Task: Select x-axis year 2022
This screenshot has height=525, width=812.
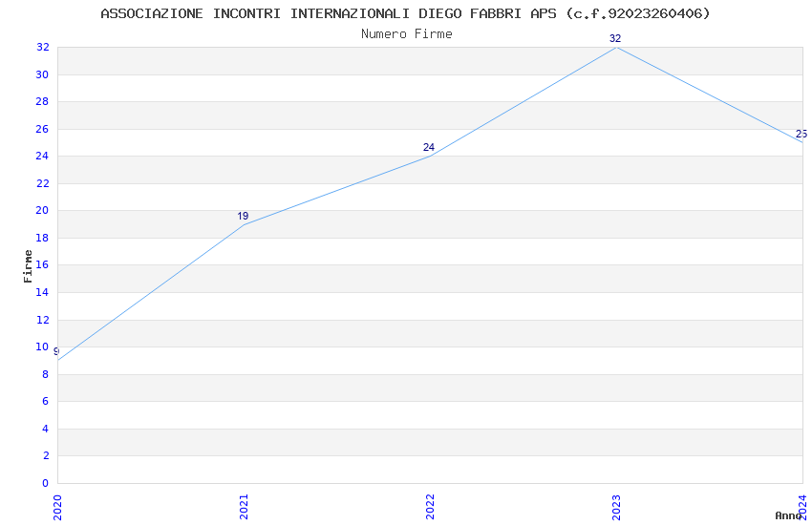Action: 430,508
